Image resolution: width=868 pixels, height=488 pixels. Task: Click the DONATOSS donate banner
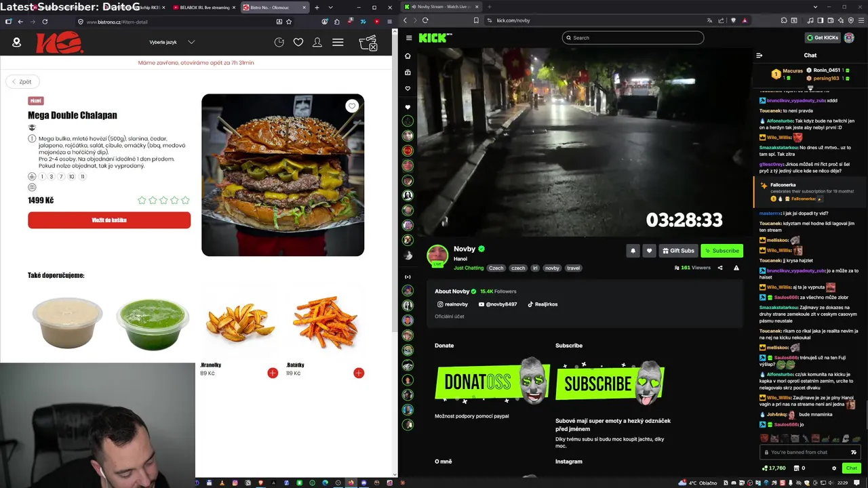pos(492,382)
